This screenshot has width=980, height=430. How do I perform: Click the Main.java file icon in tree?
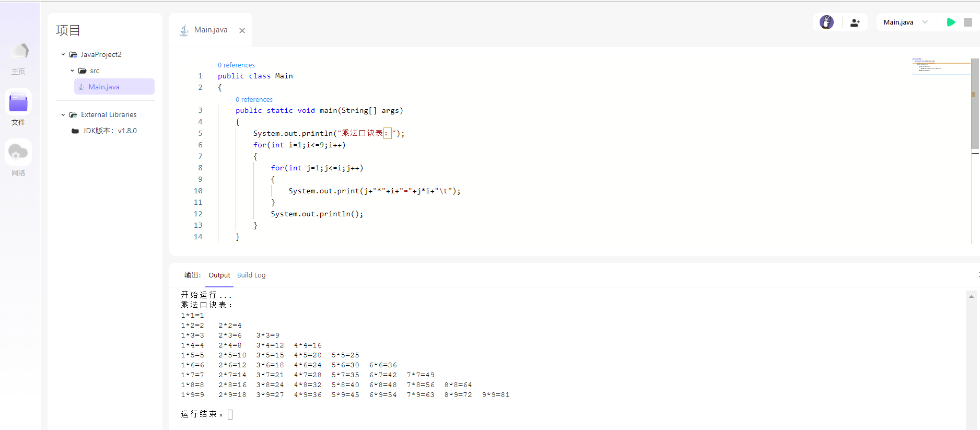click(x=81, y=87)
